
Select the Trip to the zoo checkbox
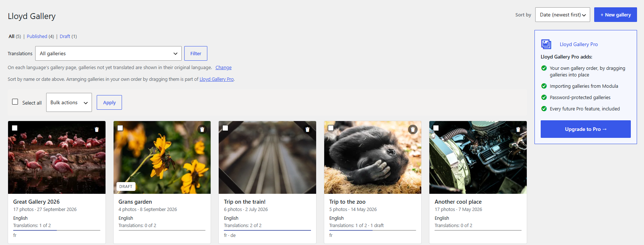tap(331, 128)
